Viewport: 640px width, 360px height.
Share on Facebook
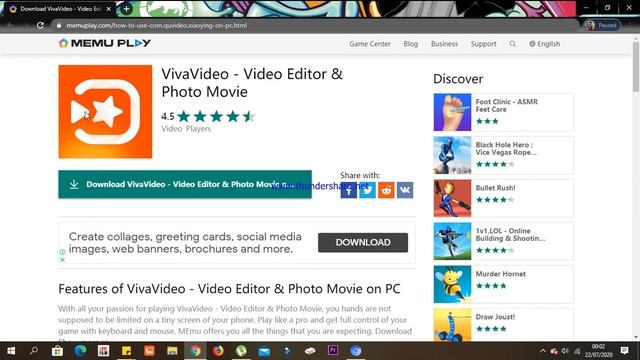(349, 190)
